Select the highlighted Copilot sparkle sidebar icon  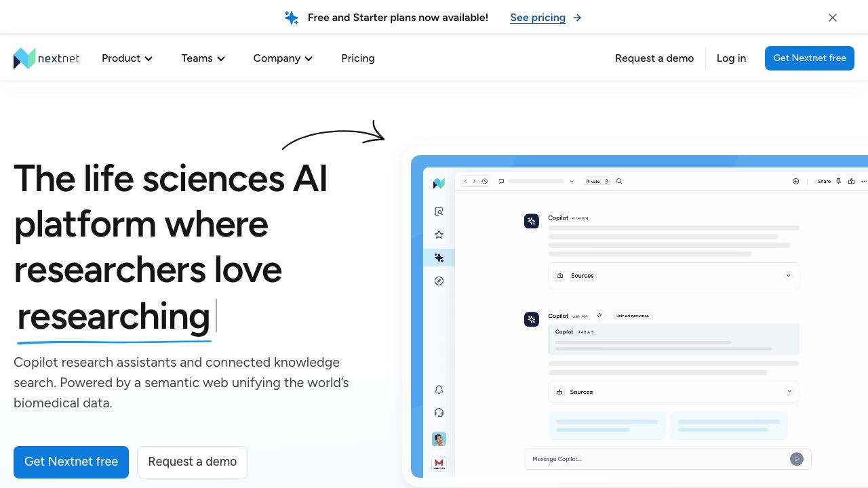click(439, 258)
